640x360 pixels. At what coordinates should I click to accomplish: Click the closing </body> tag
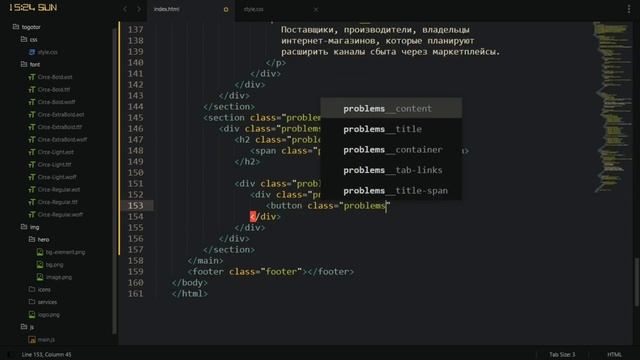190,282
